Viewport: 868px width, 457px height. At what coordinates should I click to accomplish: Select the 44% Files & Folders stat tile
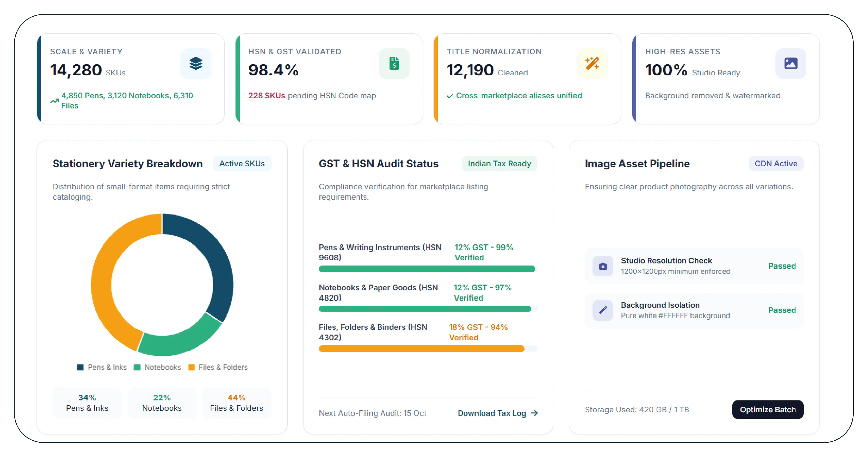(x=237, y=403)
